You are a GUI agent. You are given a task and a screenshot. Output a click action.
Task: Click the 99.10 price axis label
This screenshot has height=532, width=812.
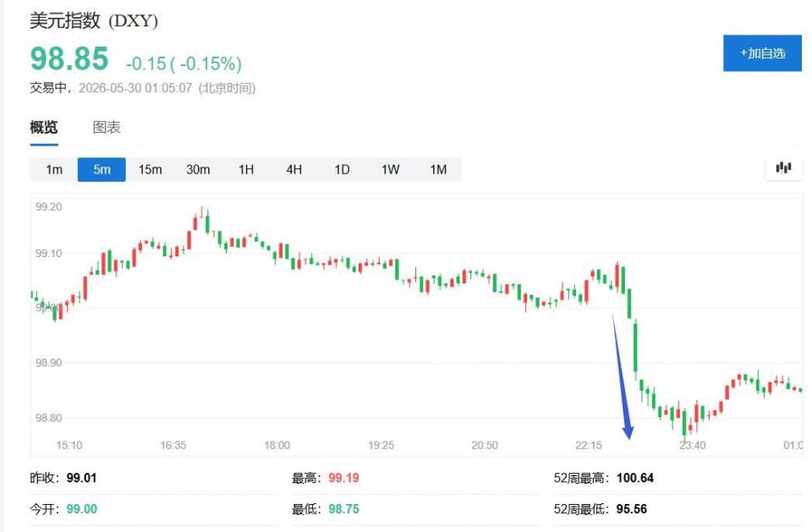(49, 253)
